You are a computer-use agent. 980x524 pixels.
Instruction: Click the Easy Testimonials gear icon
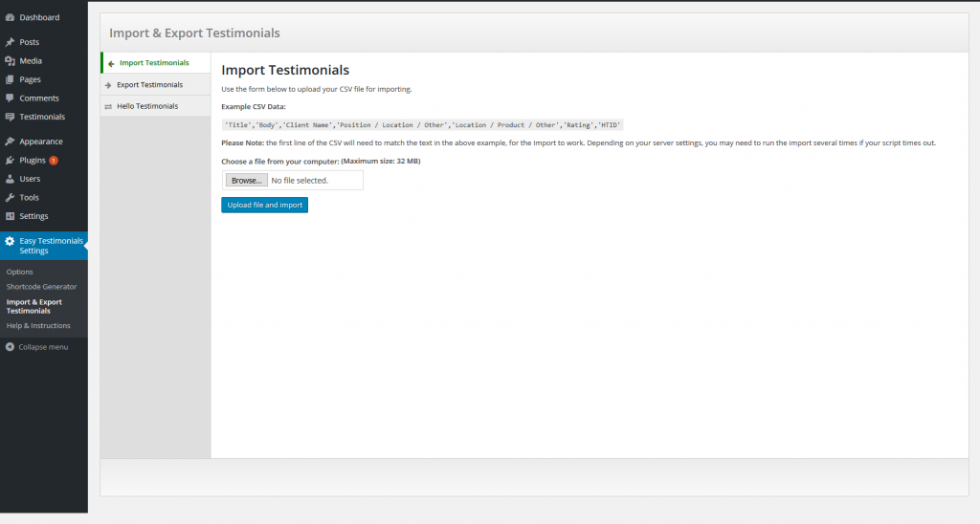(x=10, y=241)
